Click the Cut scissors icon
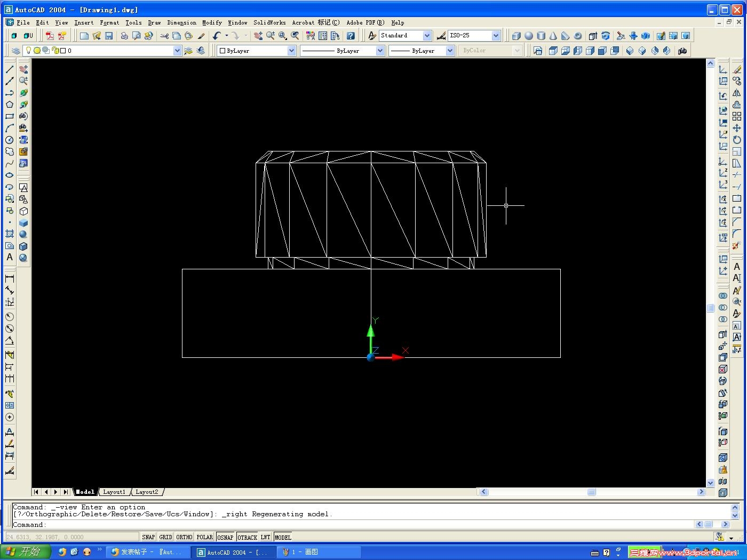The height and width of the screenshot is (560, 747). pos(164,36)
